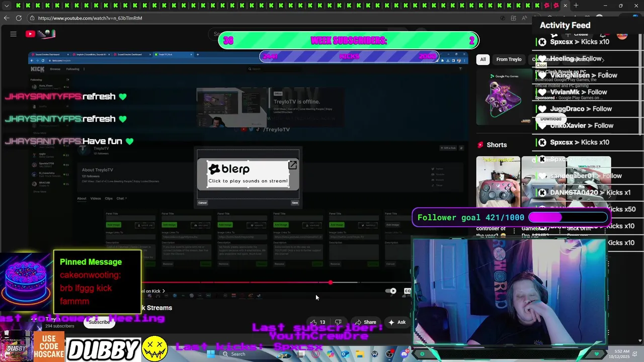Click the Share button under the video
The image size is (644, 362).
point(365,322)
